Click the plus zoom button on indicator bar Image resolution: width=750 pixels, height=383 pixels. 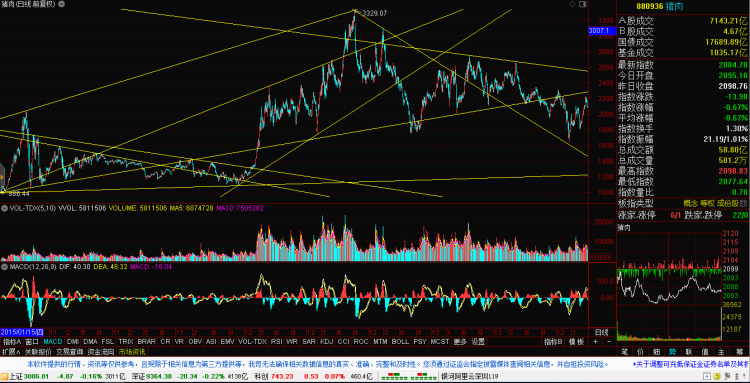596,341
